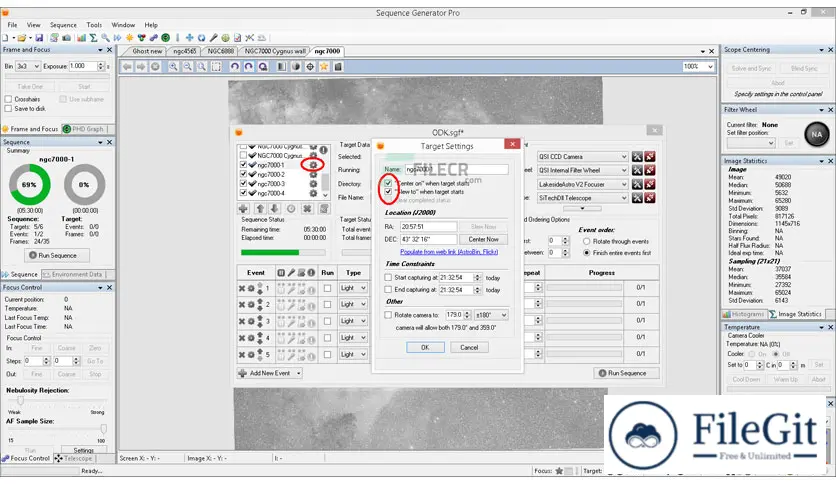Select Rotate through events radio button
The width and height of the screenshot is (836, 484).
tap(586, 241)
